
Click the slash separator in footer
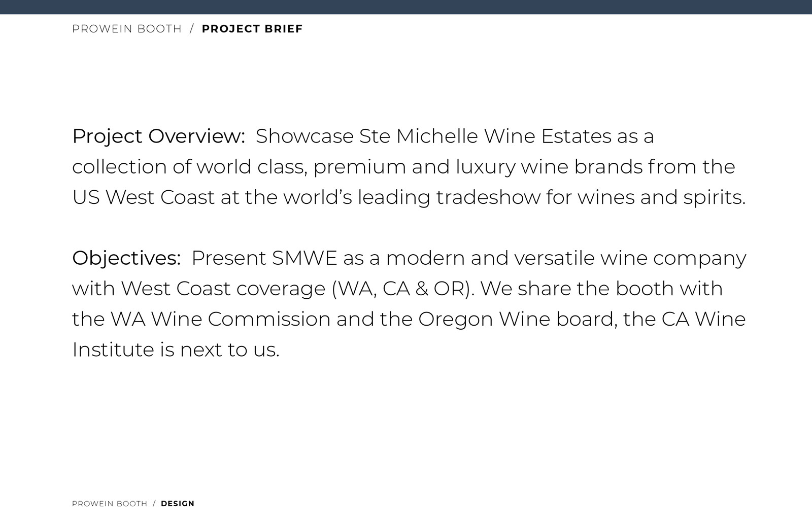(154, 504)
